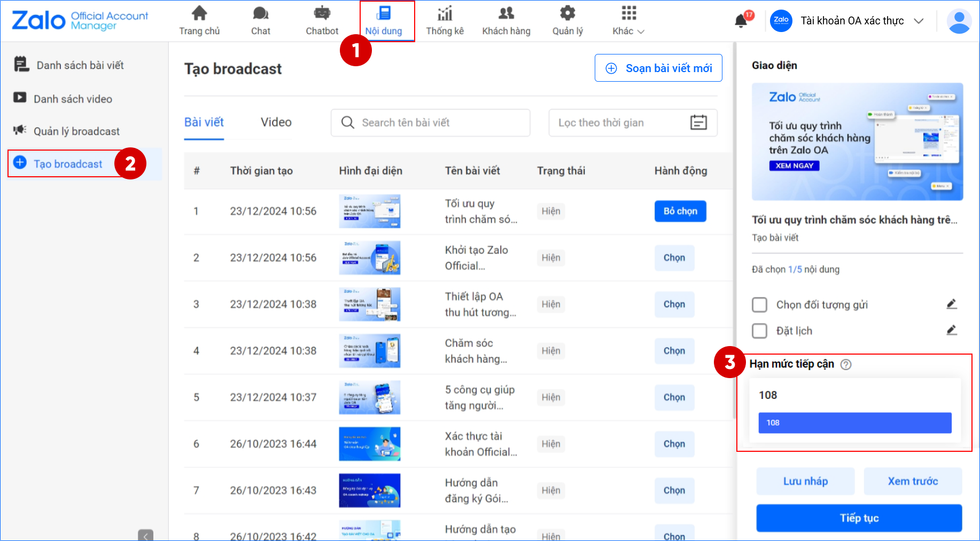Click the help icon beside Hạn mức tiếp cận

tap(846, 365)
